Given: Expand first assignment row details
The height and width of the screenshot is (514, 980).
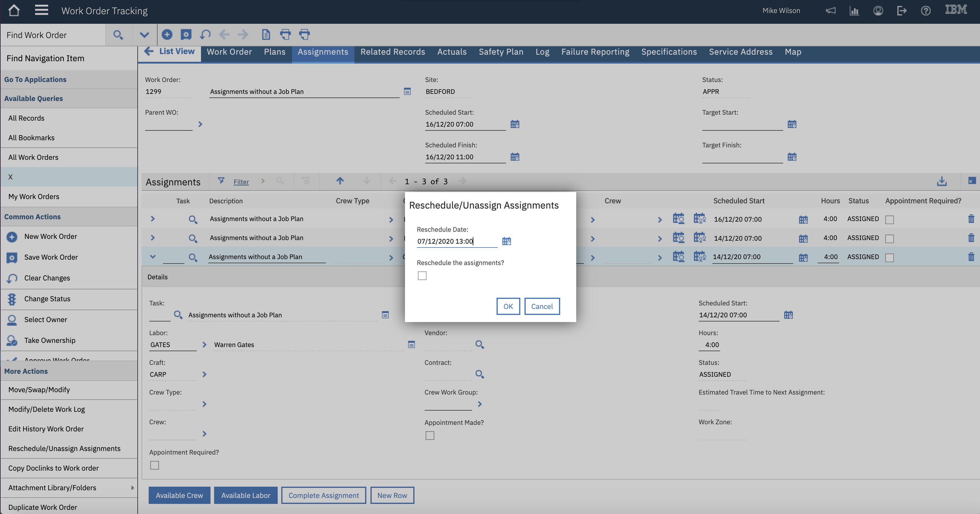Looking at the screenshot, I should click(153, 219).
